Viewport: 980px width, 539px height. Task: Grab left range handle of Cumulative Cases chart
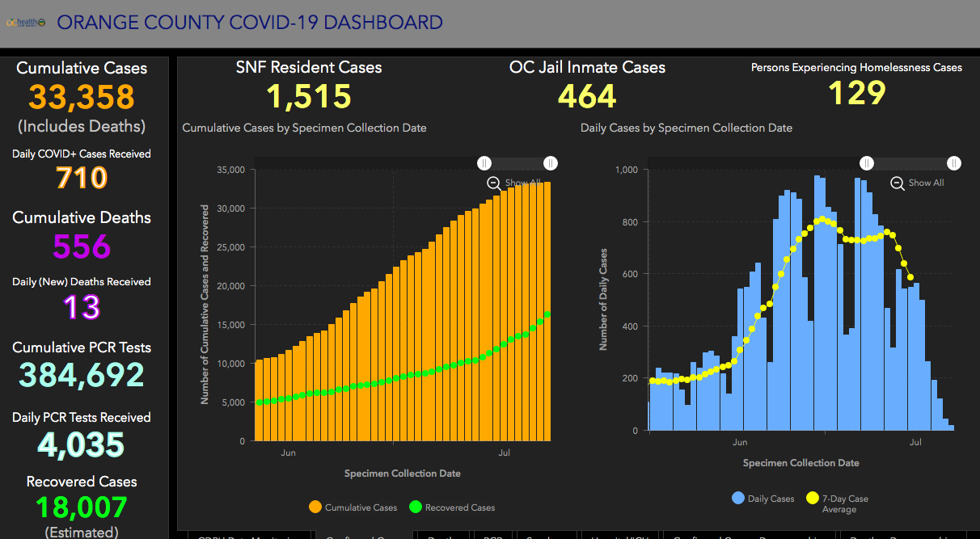[x=484, y=163]
